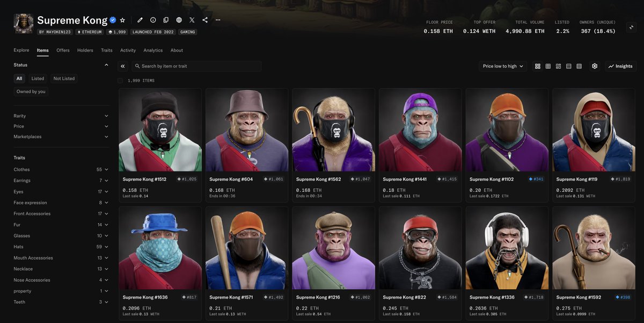Open the settings gear icon
The width and height of the screenshot is (644, 323).
595,66
